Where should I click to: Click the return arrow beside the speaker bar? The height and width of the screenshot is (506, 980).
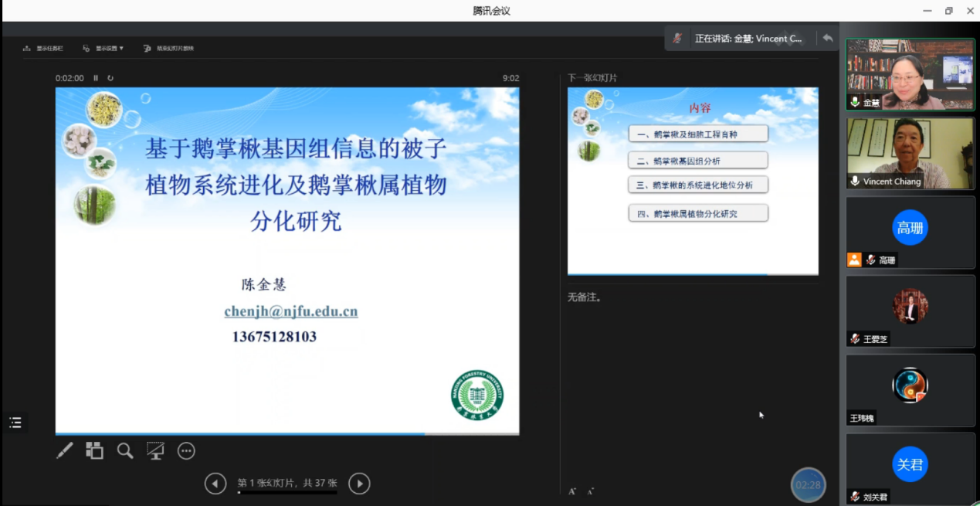[x=828, y=38]
